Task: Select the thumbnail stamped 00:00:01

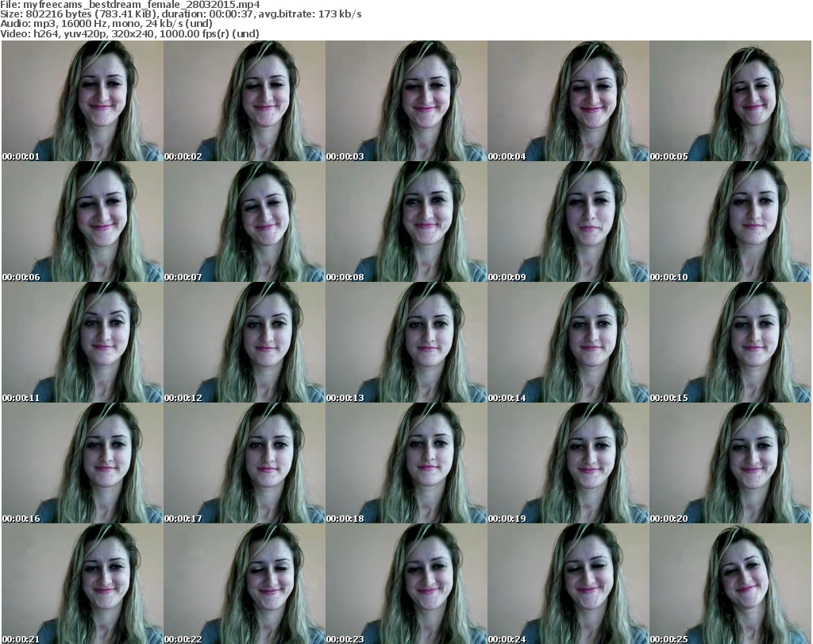Action: click(x=82, y=101)
